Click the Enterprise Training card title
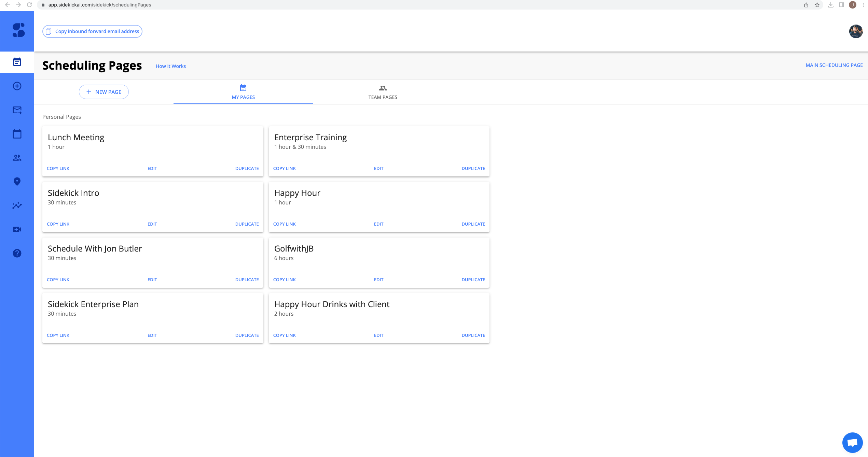 coord(310,137)
